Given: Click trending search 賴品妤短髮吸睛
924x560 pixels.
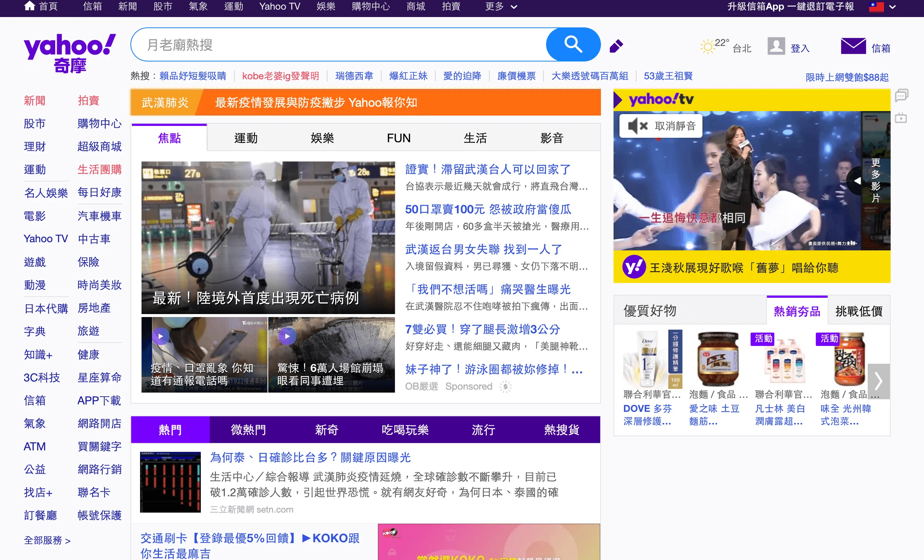Looking at the screenshot, I should coord(193,76).
